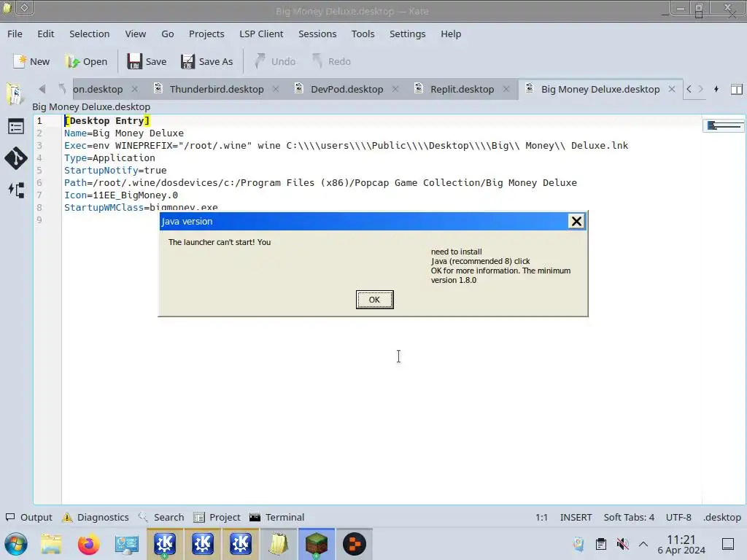
Task: Open the Git sidebar panel icon
Action: coord(16,158)
